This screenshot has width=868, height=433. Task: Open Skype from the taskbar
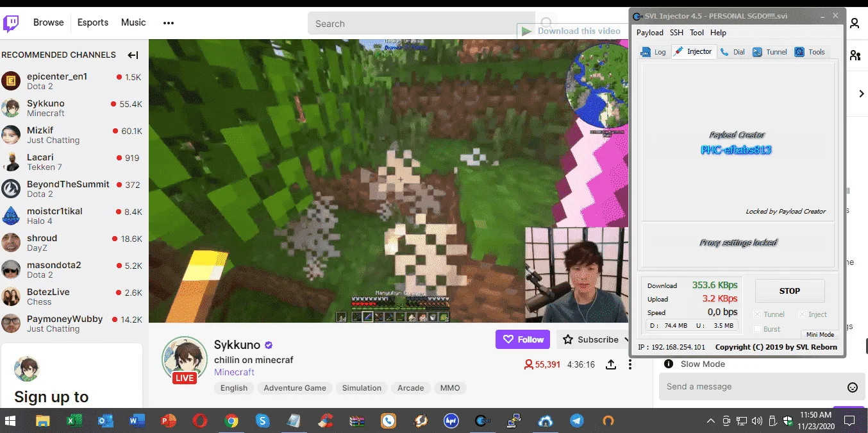coord(263,421)
